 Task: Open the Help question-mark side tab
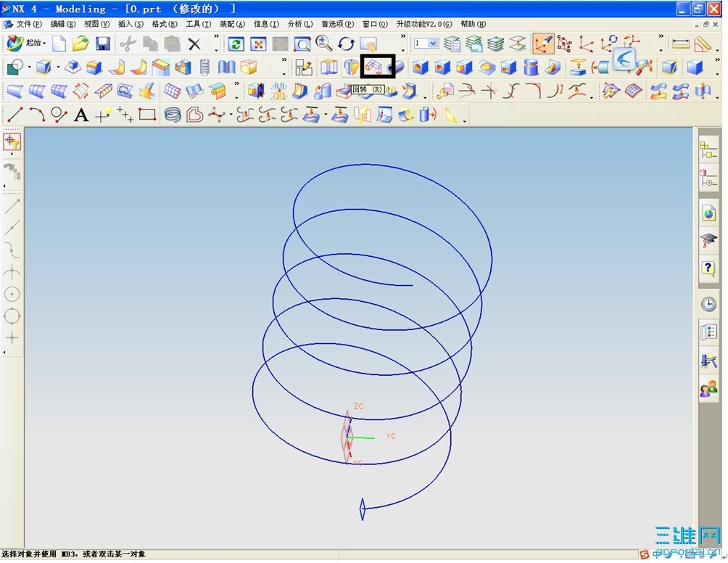708,268
